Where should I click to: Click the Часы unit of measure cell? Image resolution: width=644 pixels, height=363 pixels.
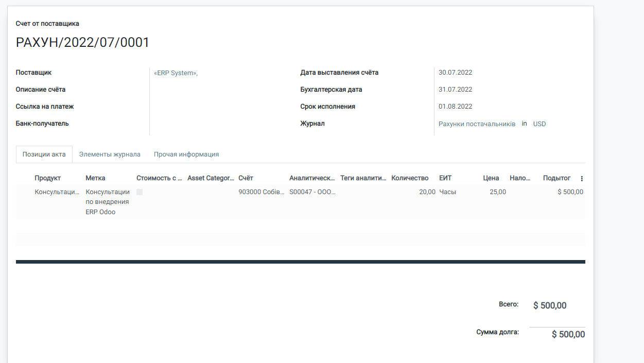click(x=447, y=192)
